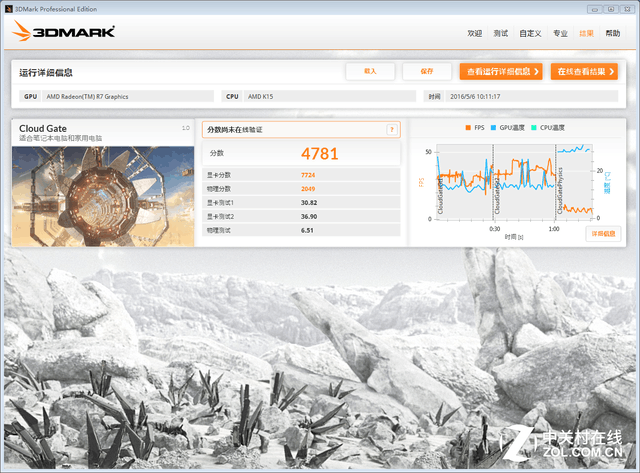Viewport: 640px width, 473px height.
Task: Click the 详细信息 button under chart
Action: 603,234
